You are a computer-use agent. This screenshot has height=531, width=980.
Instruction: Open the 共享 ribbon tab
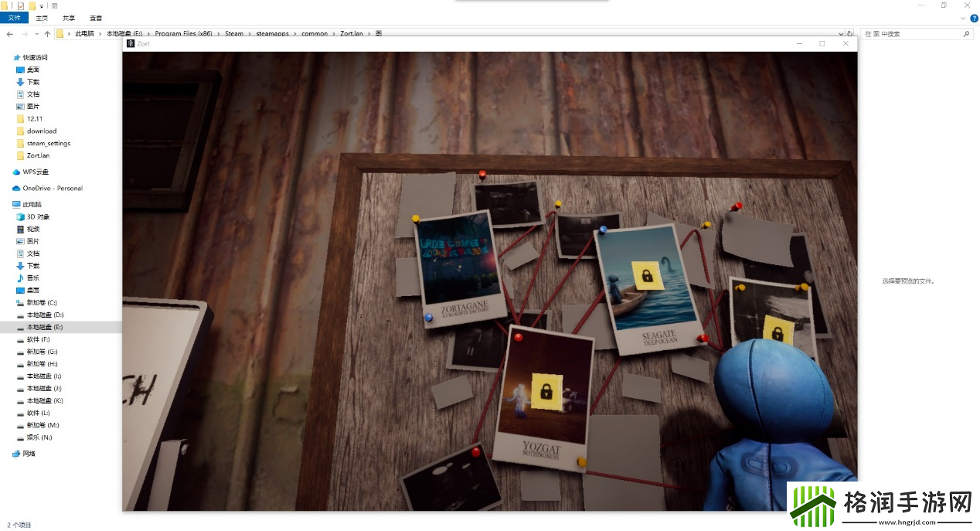click(x=69, y=18)
